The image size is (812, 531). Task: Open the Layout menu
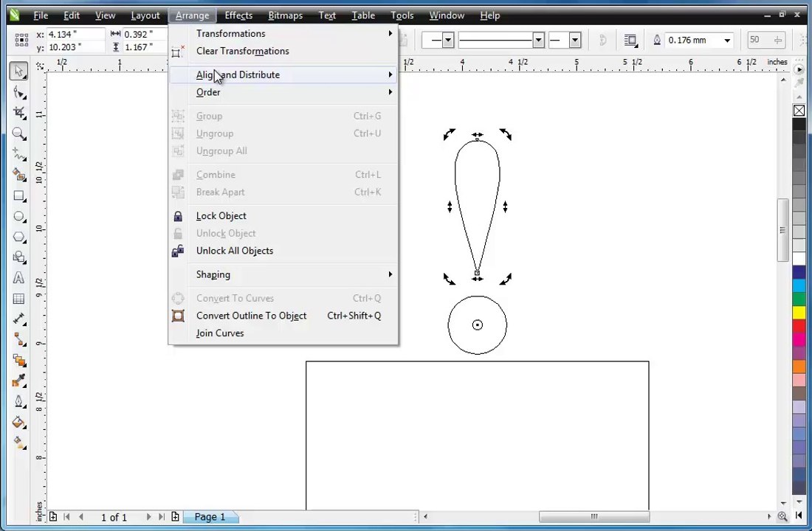[145, 15]
